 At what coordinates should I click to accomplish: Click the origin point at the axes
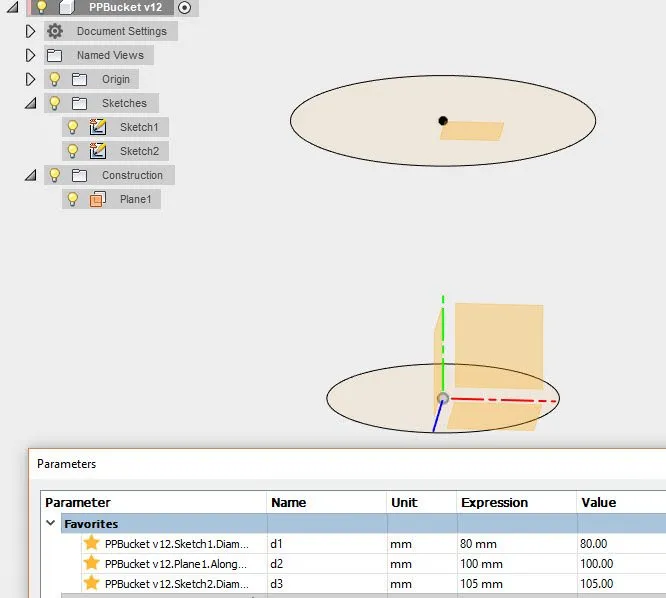[x=443, y=398]
